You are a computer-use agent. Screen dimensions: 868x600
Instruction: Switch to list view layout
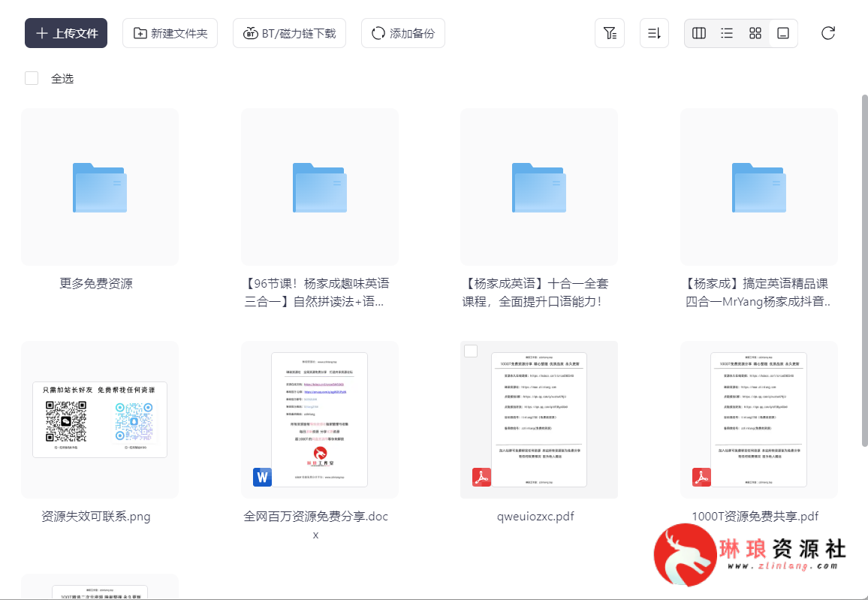tap(727, 33)
